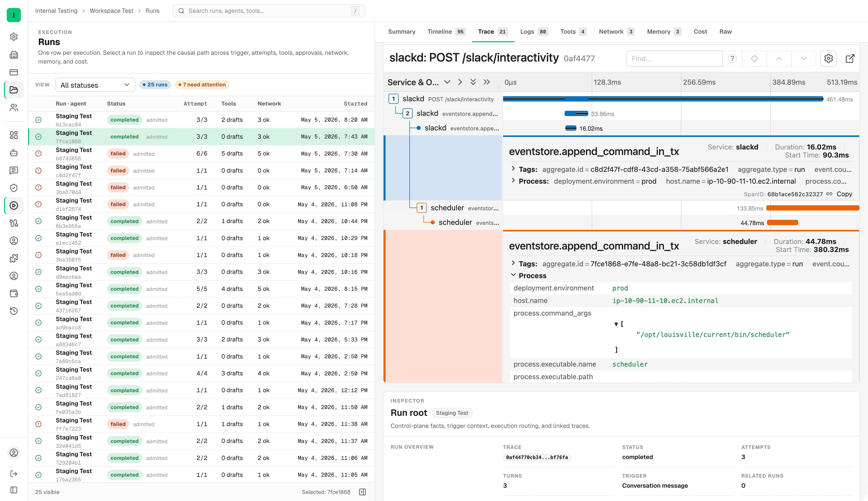Collapse all double chevron in trace header
Image resolution: width=868 pixels, height=501 pixels.
click(x=473, y=82)
